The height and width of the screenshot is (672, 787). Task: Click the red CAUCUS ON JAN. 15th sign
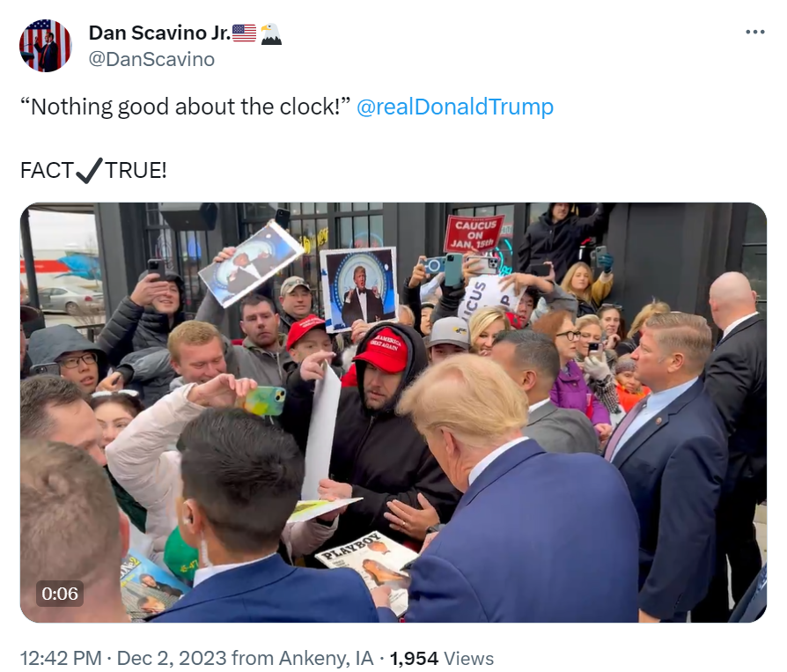tap(474, 233)
